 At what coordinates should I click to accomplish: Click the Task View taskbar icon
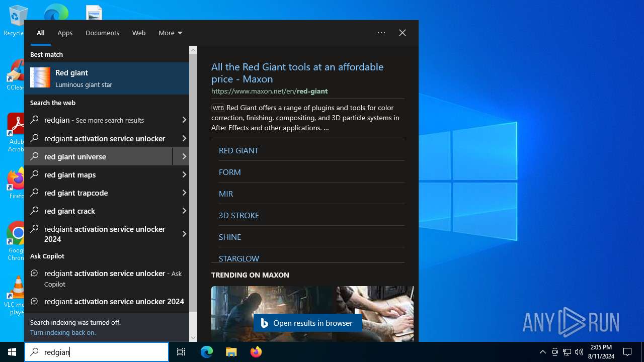pyautogui.click(x=181, y=352)
